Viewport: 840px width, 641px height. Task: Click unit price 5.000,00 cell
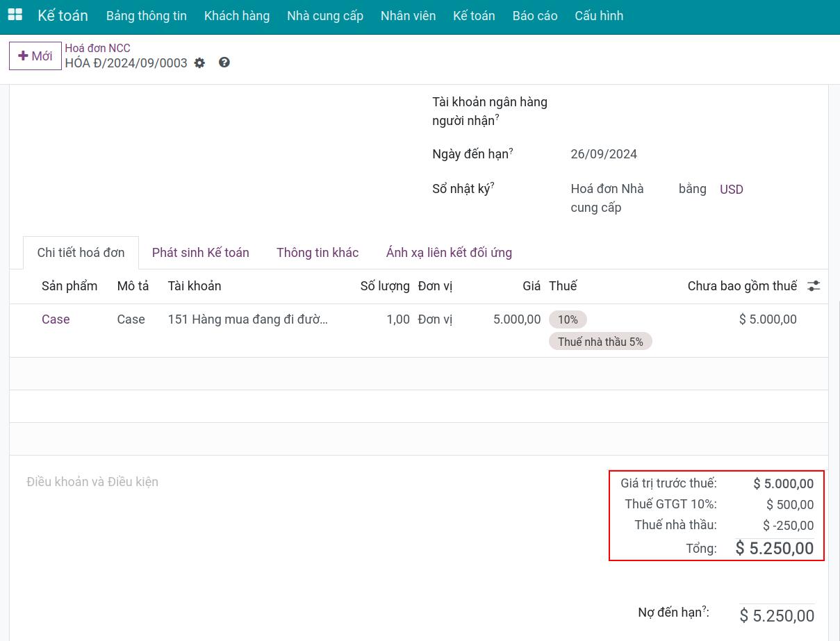(x=517, y=319)
